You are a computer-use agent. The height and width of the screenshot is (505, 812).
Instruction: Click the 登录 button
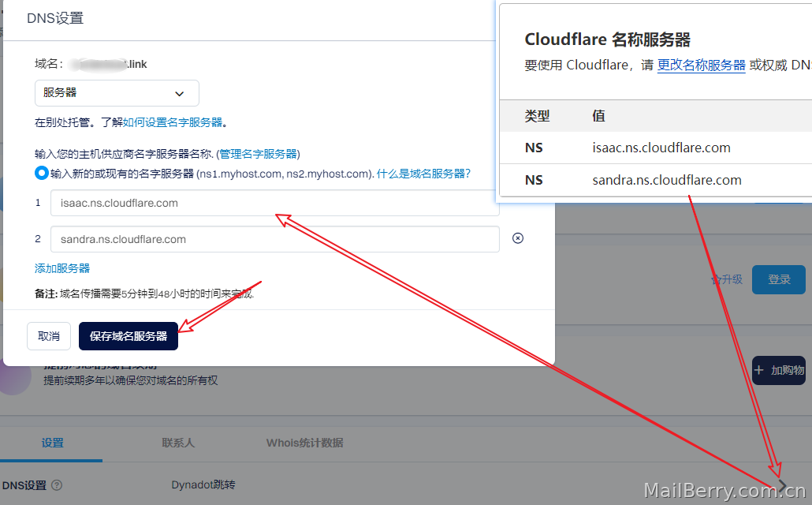click(779, 279)
